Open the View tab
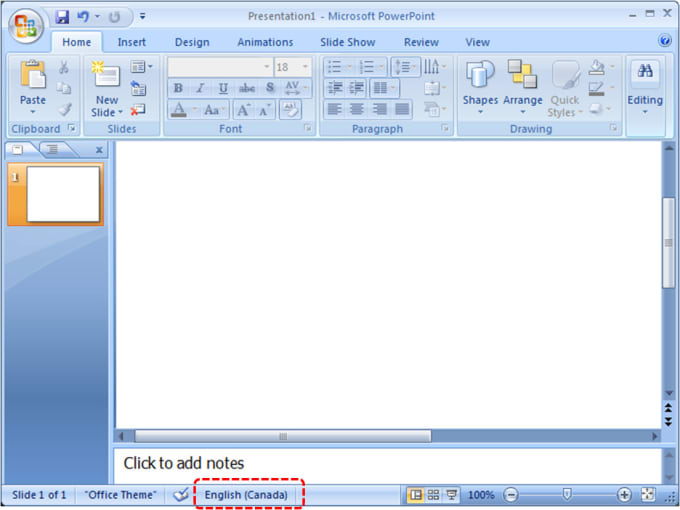Image resolution: width=680 pixels, height=510 pixels. (477, 42)
